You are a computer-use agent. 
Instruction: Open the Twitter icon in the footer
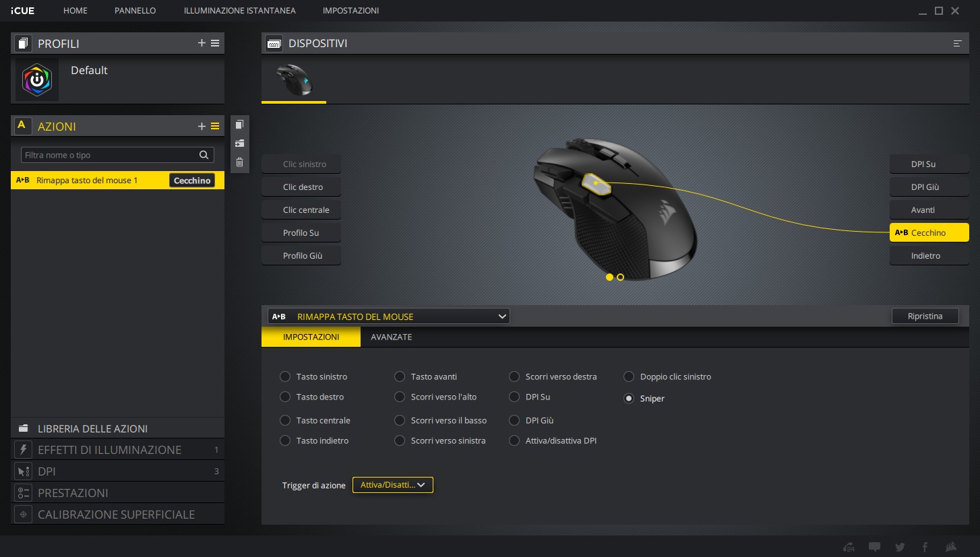[x=900, y=547]
